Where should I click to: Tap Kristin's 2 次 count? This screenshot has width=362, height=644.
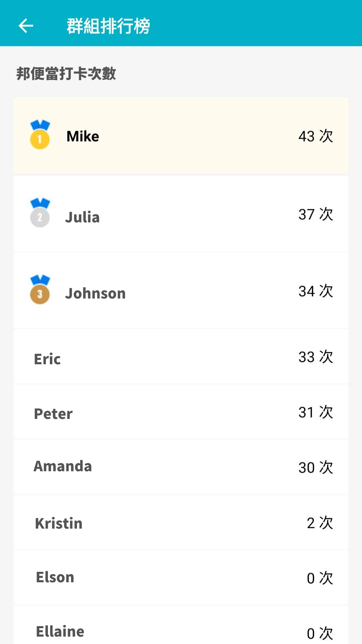pos(319,523)
